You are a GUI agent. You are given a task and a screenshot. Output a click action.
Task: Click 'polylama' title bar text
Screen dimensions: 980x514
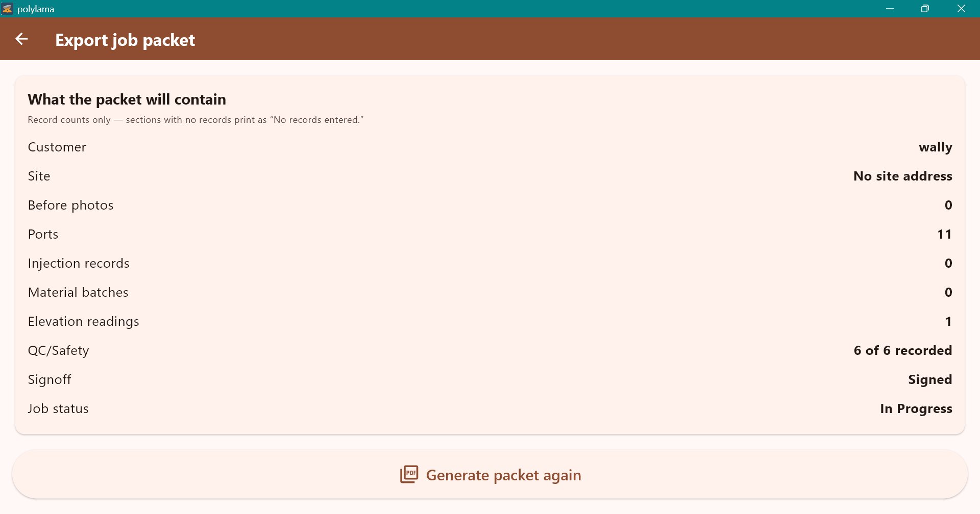[x=36, y=9]
